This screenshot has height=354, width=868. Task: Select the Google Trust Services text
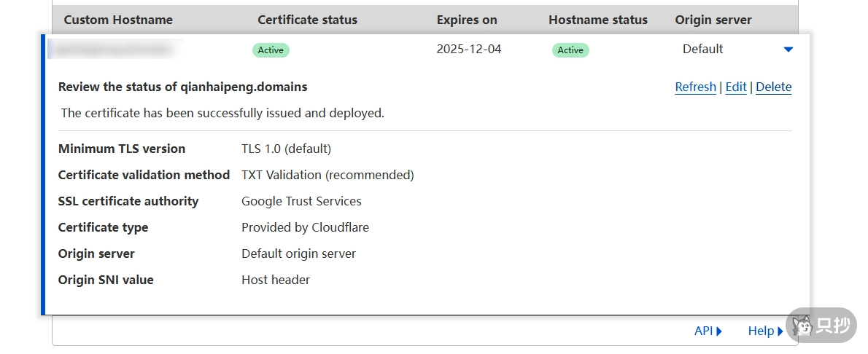click(x=301, y=201)
